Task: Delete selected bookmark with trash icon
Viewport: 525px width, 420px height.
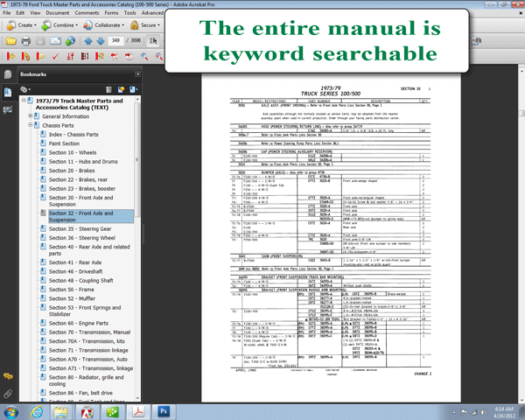Action: click(x=108, y=89)
